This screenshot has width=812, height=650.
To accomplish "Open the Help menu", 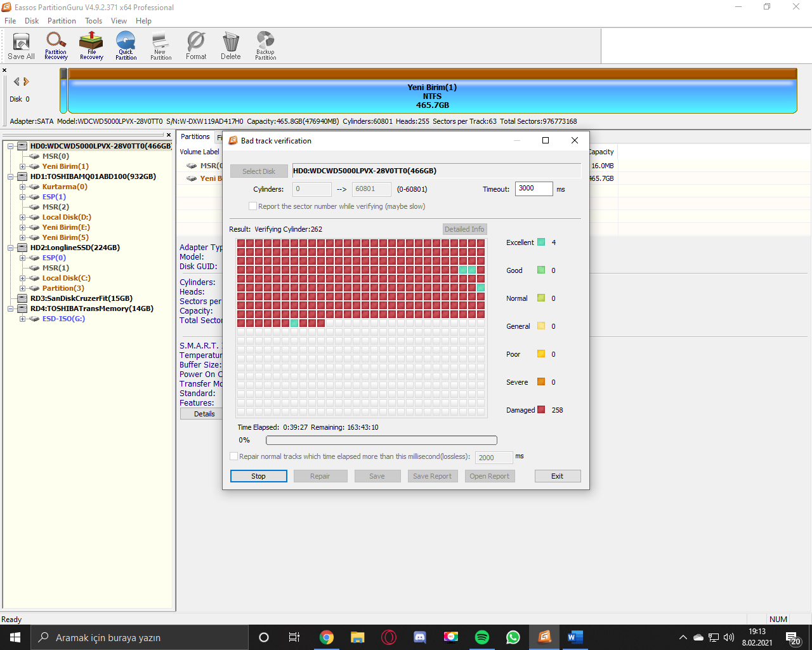I will (144, 21).
